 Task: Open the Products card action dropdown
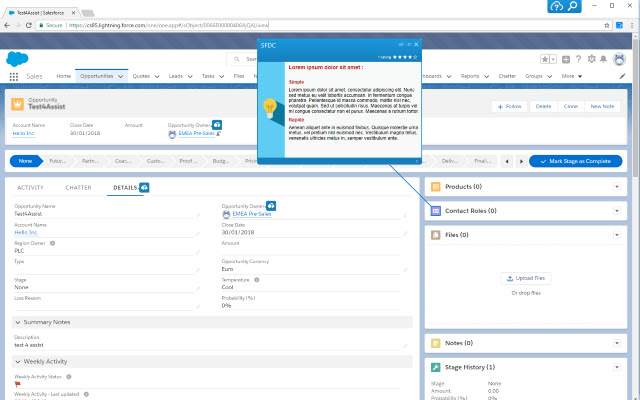[617, 187]
